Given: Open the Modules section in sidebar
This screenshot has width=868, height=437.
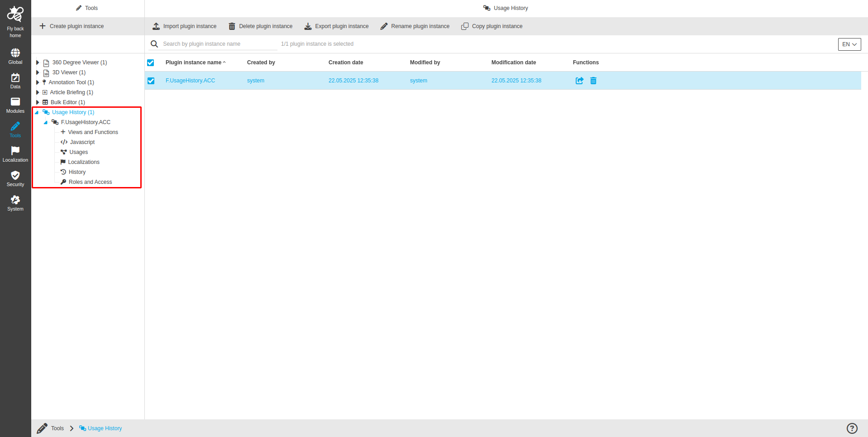Looking at the screenshot, I should 15,105.
